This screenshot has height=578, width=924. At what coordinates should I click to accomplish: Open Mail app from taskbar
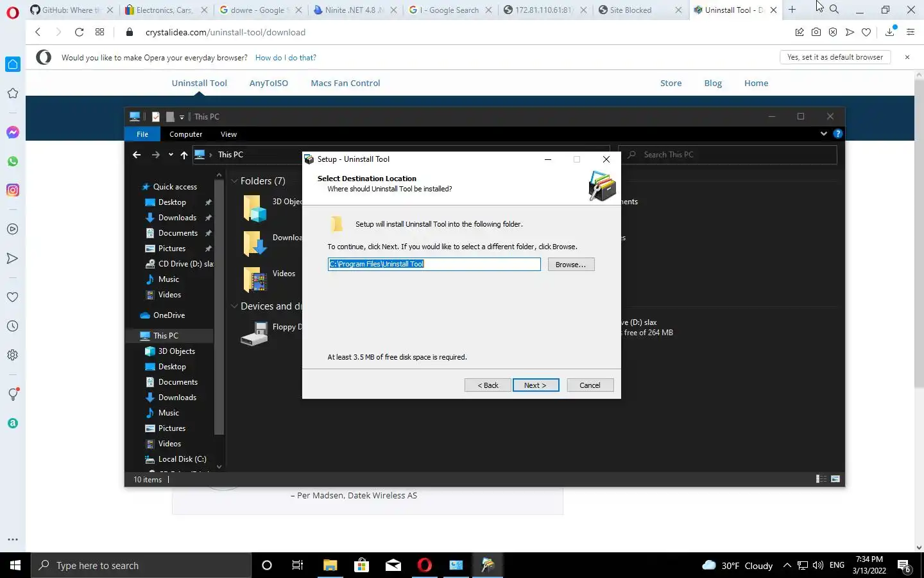click(x=393, y=565)
